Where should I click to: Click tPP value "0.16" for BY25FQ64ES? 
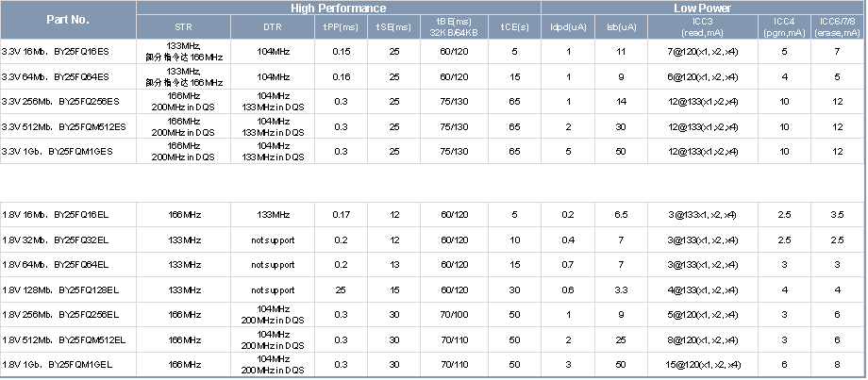point(341,77)
